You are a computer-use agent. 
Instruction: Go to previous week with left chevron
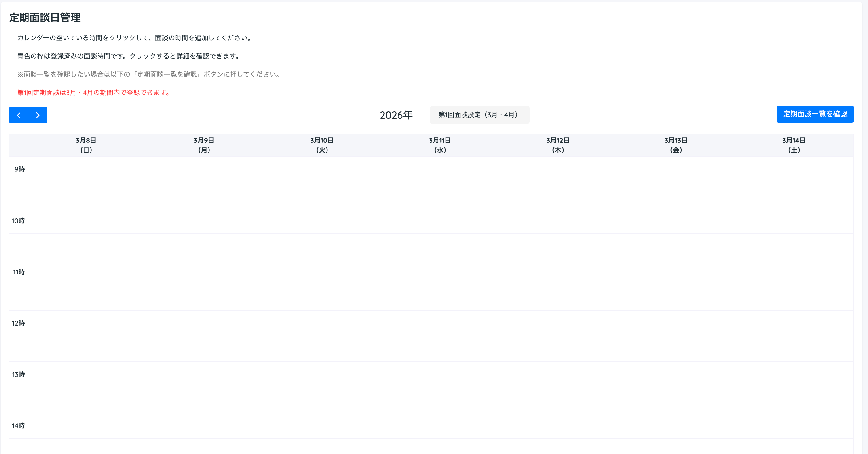pyautogui.click(x=19, y=115)
